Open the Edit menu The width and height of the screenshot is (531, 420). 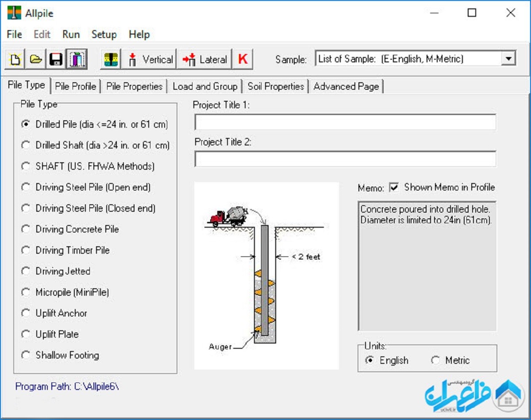coord(42,34)
